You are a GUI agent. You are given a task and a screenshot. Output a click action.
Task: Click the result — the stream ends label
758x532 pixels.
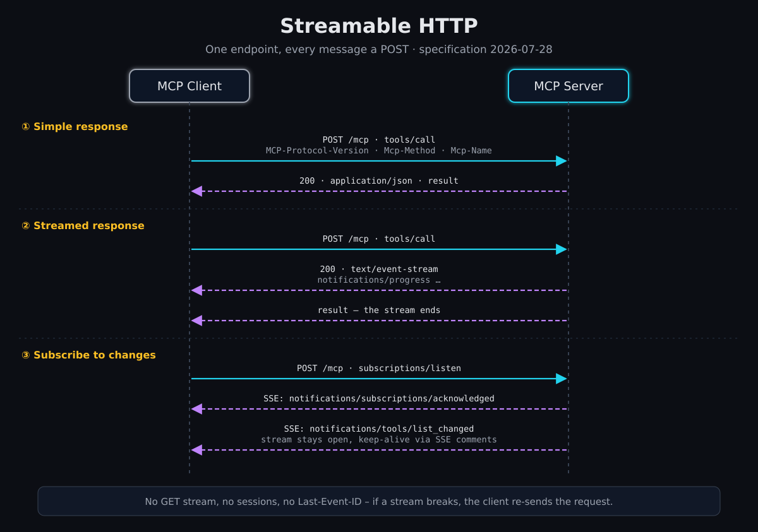tap(379, 310)
